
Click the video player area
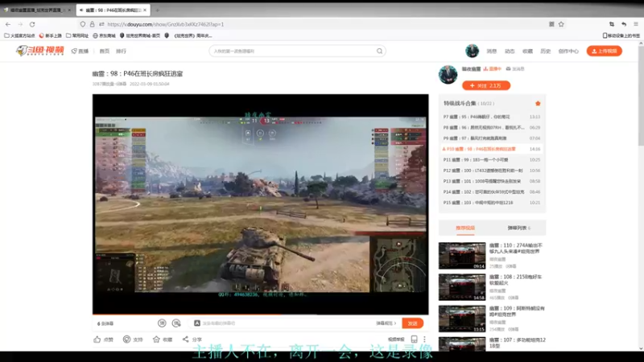[x=260, y=204]
